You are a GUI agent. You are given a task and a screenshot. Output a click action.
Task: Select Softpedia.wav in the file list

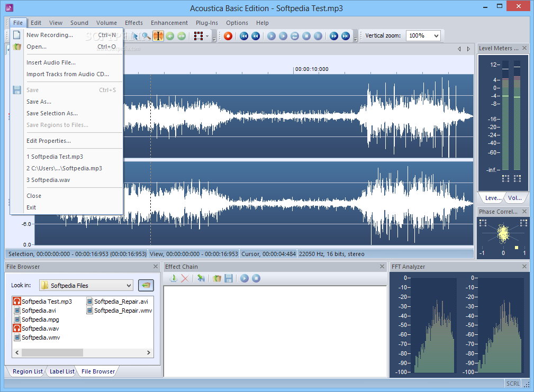coord(36,329)
